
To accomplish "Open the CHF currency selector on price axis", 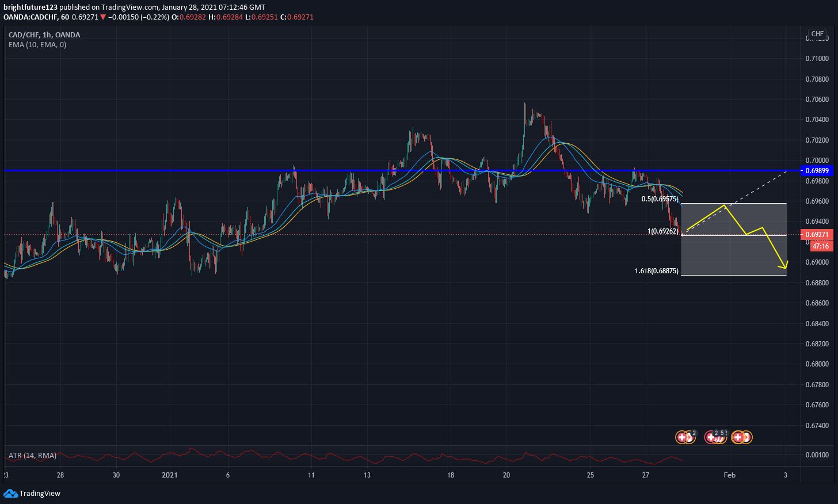I will coord(817,34).
